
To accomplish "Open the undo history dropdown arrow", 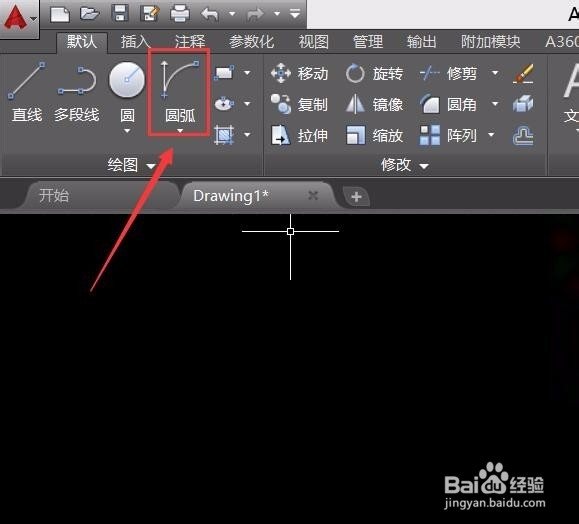I will [x=232, y=14].
